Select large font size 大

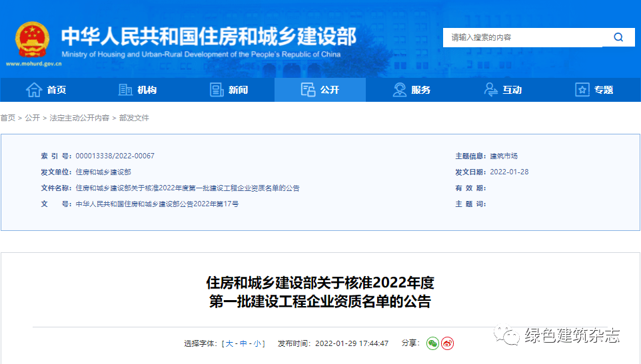pos(229,343)
